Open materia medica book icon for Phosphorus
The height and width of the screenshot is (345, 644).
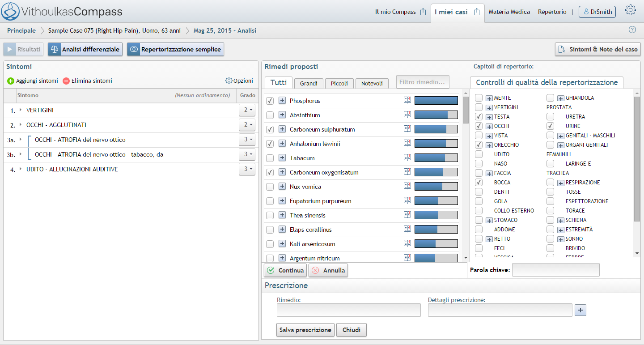tap(407, 100)
